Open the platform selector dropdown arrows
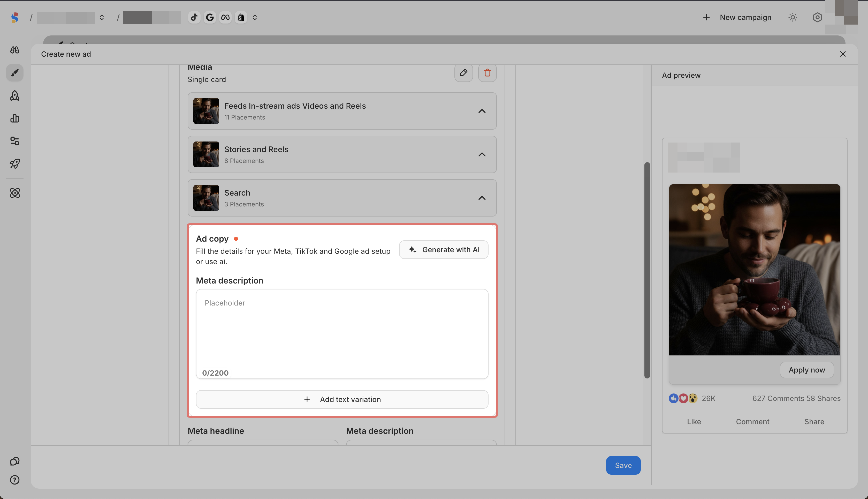868x499 pixels. [x=255, y=17]
